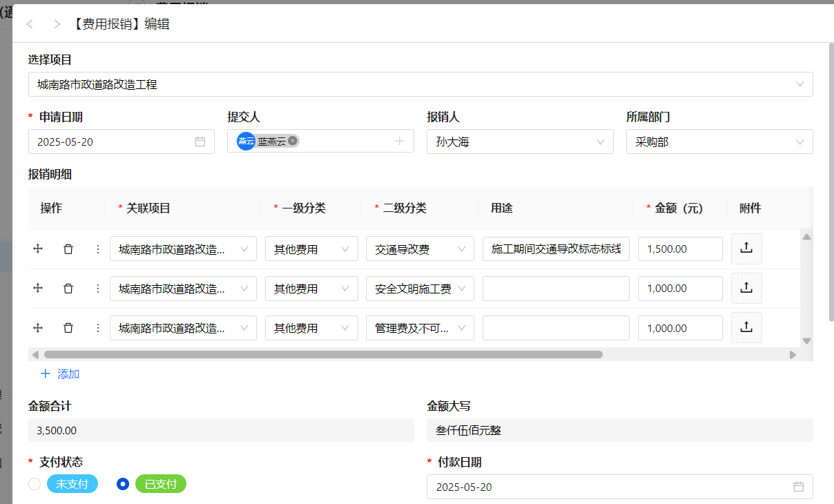Click table horizontal scroll left arrow

(x=35, y=354)
